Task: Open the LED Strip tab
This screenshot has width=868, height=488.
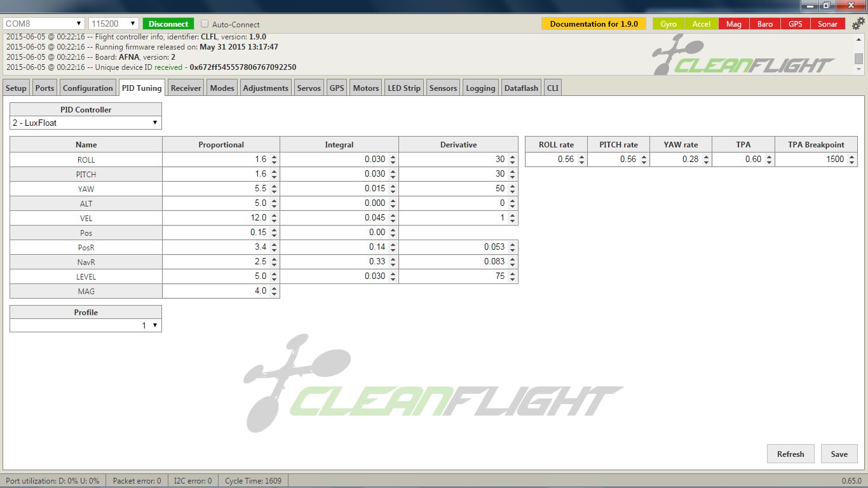Action: point(404,88)
